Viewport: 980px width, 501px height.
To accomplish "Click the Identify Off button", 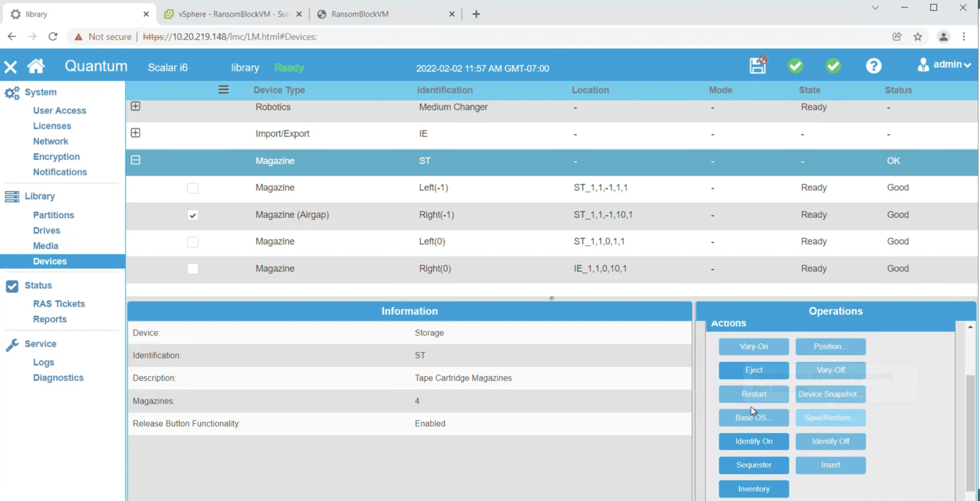I will coord(830,441).
